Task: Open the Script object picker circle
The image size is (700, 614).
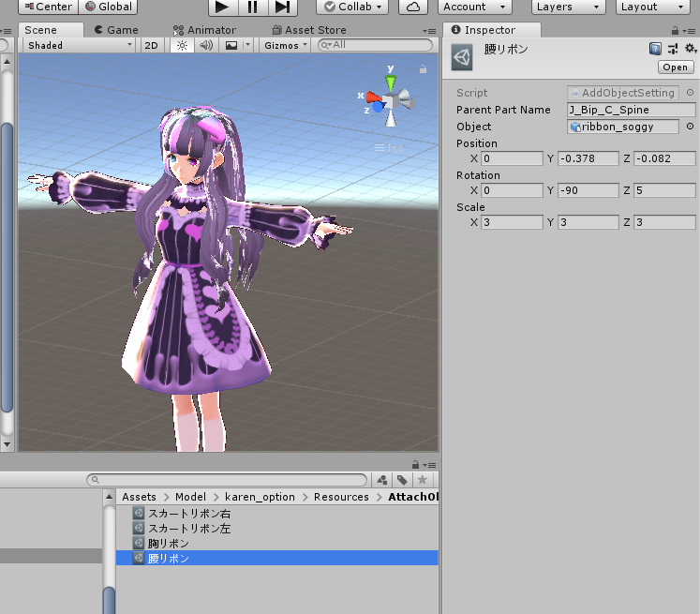Action: click(690, 93)
